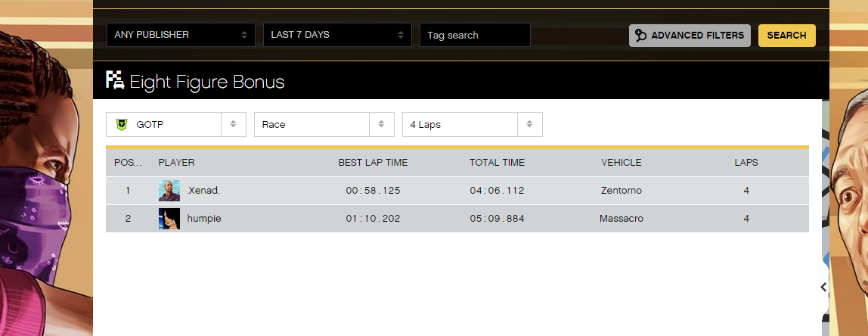Open the GOTP crew dropdown
Image resolution: width=868 pixels, height=336 pixels.
(176, 125)
